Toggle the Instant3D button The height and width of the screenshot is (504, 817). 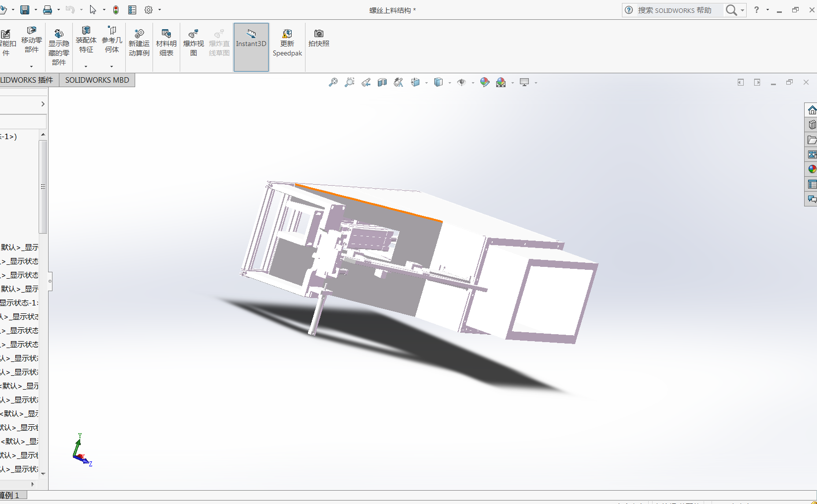point(251,47)
